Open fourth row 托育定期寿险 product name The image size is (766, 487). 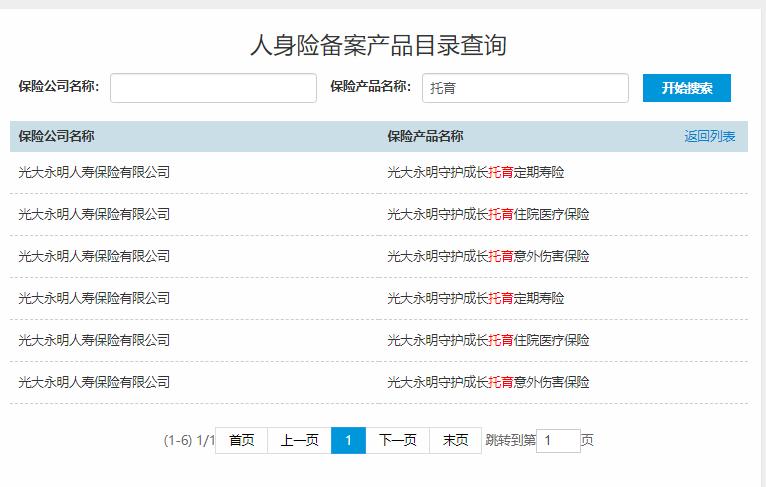[x=476, y=298]
